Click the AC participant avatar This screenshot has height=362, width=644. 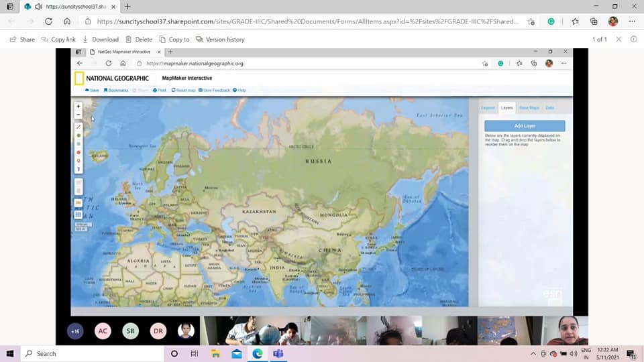click(x=103, y=330)
